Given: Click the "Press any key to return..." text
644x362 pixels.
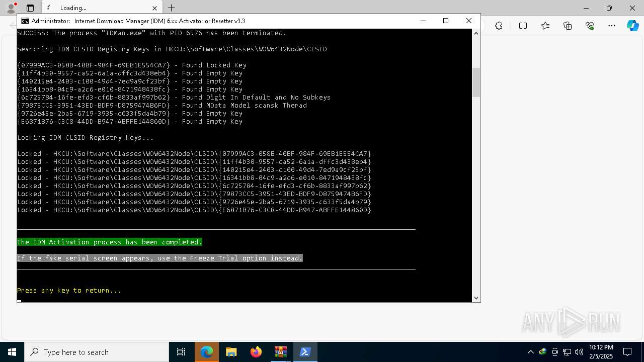Looking at the screenshot, I should (69, 290).
